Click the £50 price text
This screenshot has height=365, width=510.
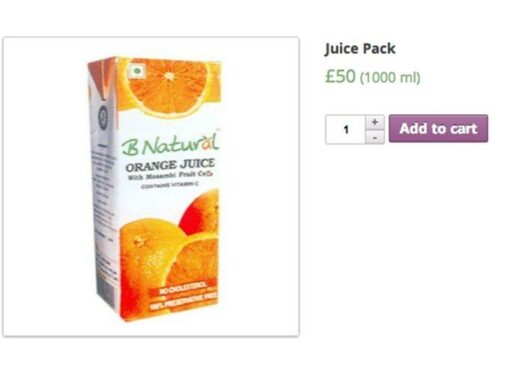click(340, 77)
